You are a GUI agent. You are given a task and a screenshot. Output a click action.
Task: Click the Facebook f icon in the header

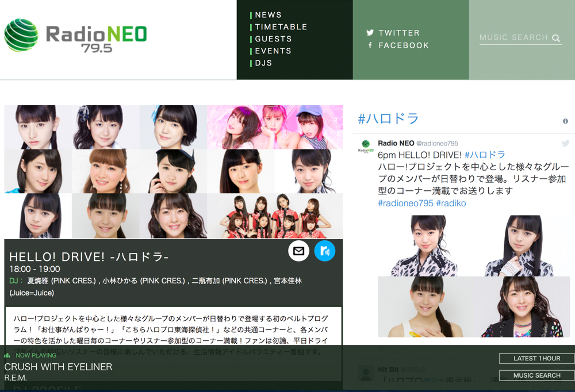point(370,45)
